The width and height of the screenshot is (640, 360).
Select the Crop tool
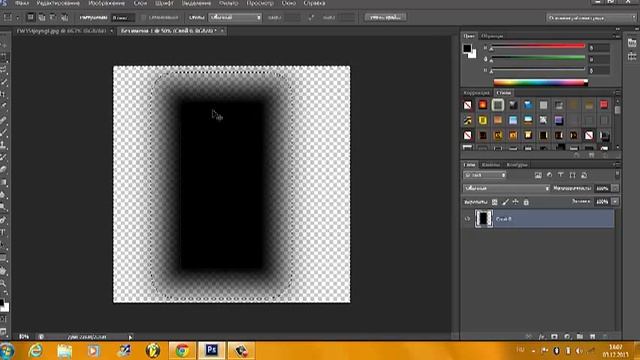pos(4,94)
